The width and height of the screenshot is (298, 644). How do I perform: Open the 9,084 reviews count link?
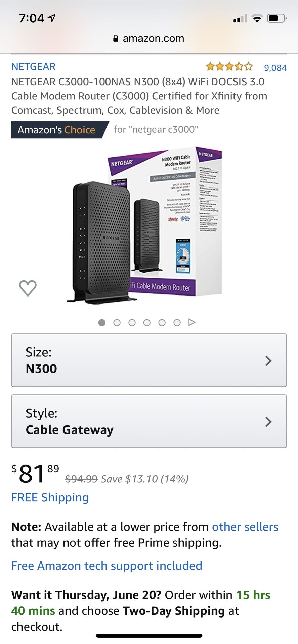point(275,68)
